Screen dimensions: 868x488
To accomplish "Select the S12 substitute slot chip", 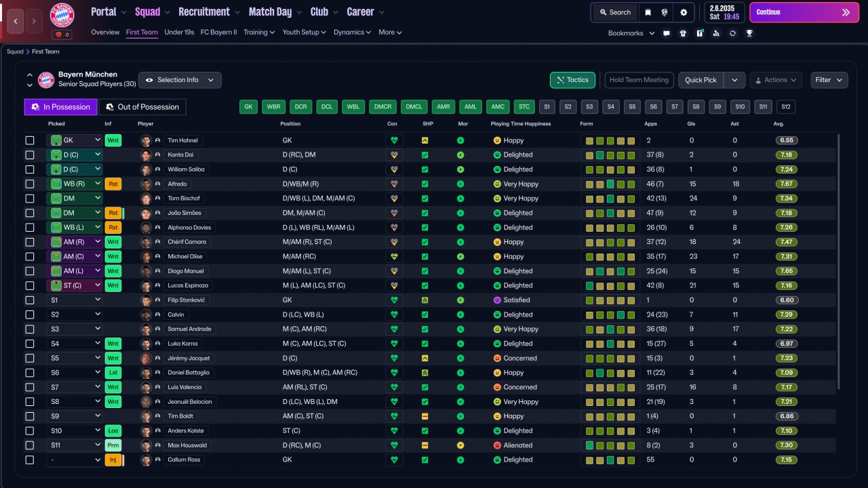I will tap(785, 107).
